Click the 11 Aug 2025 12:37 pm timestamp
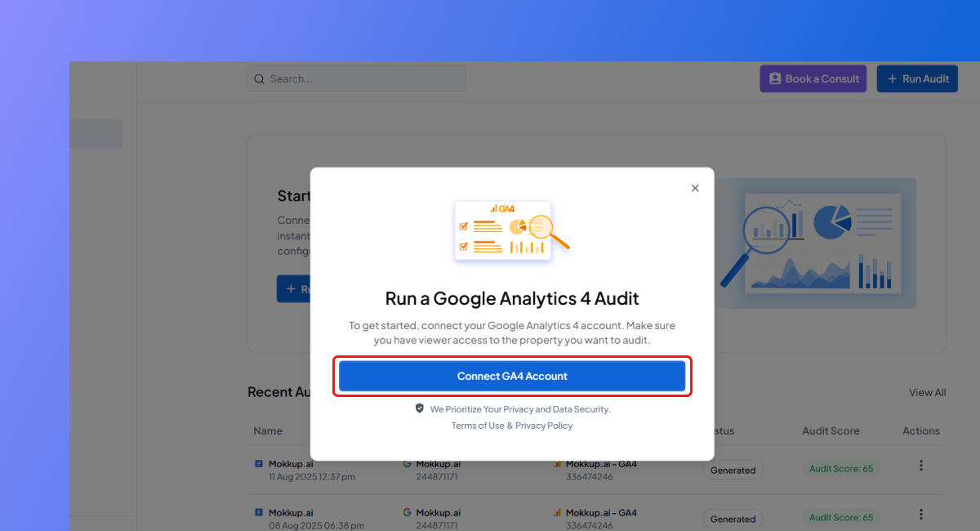Image resolution: width=980 pixels, height=531 pixels. pyautogui.click(x=312, y=476)
